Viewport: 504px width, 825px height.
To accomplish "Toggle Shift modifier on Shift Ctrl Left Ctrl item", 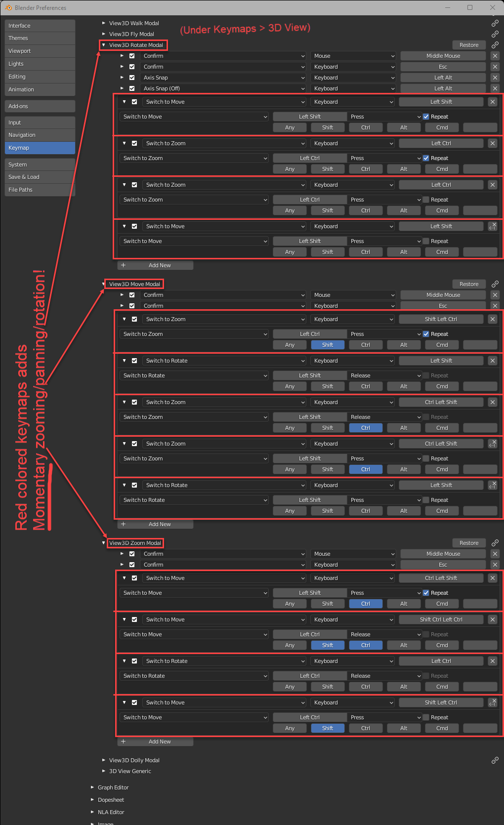I will (328, 645).
